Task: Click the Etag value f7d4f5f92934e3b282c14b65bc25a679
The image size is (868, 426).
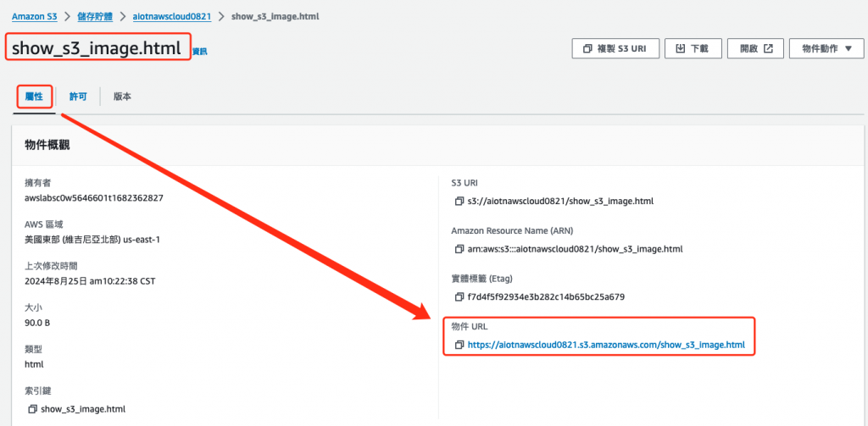Action: tap(546, 297)
